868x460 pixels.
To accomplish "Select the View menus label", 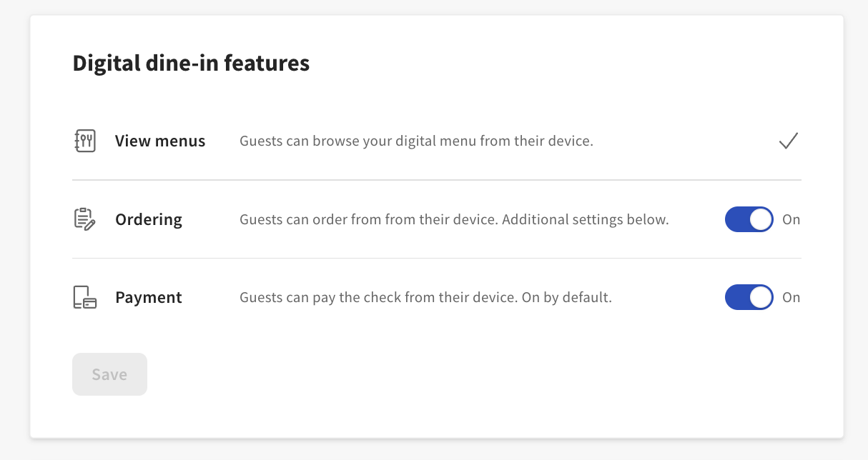I will coord(160,141).
